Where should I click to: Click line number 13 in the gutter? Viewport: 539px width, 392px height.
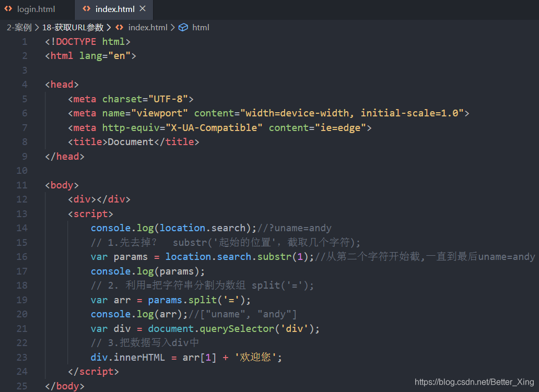click(x=22, y=214)
